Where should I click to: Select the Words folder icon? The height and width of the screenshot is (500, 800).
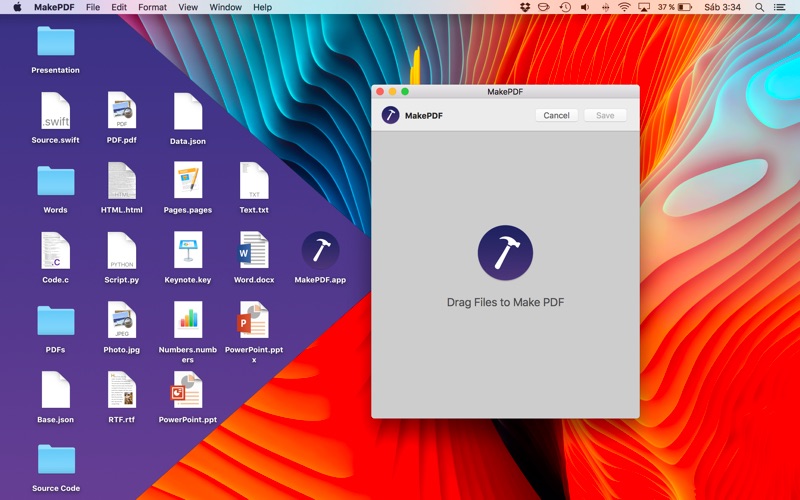(x=56, y=181)
